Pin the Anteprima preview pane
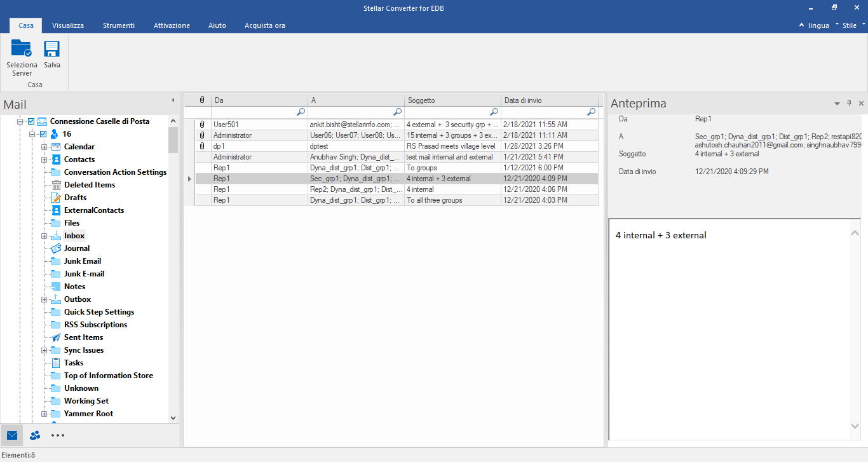Viewport: 868px width, 462px height. tap(849, 104)
